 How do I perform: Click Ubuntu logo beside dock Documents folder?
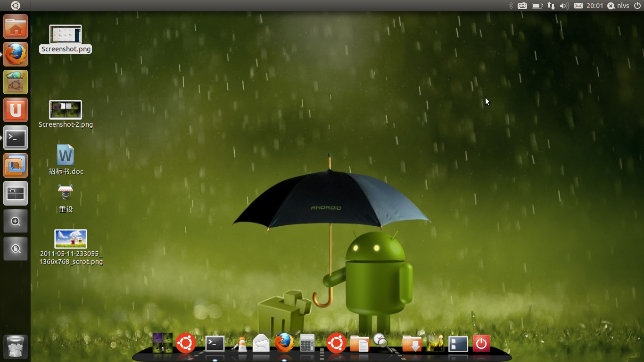(337, 343)
